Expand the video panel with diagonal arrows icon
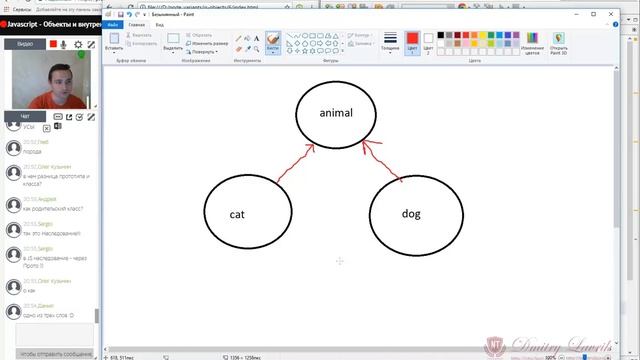640x360 pixels. (91, 44)
